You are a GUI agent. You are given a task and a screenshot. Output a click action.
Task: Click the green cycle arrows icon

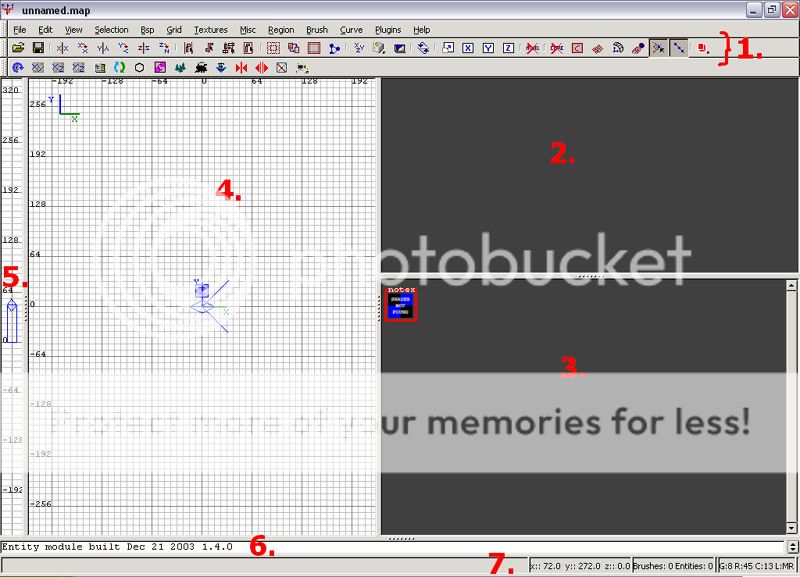click(x=120, y=68)
